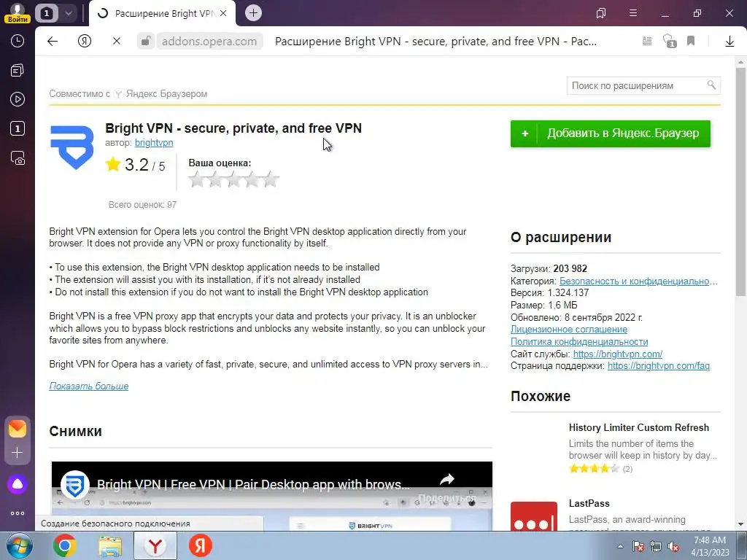Image resolution: width=747 pixels, height=560 pixels.
Task: Click the Bright VPN video channel logo
Action: 75,485
